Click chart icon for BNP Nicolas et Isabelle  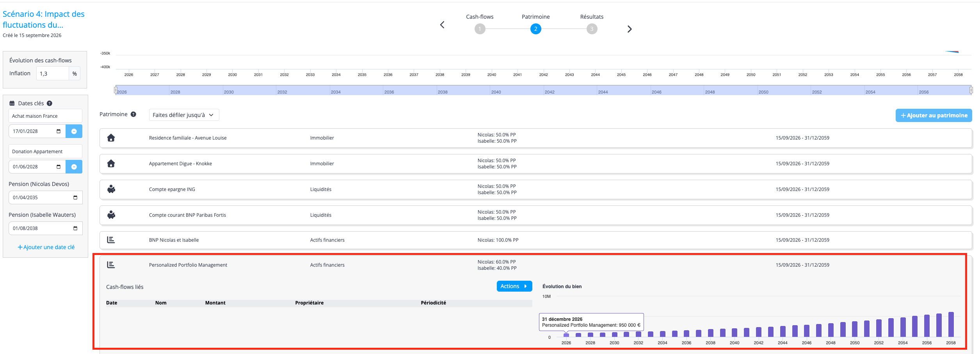coord(111,240)
